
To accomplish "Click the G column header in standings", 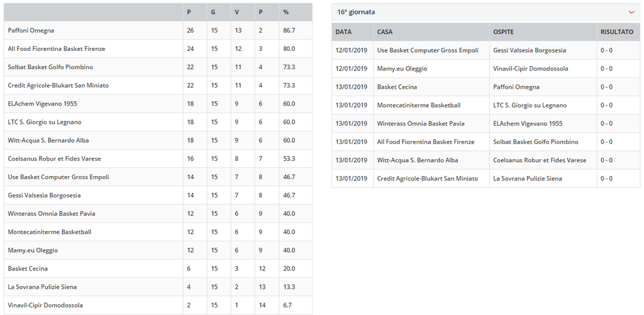I will coord(213,13).
